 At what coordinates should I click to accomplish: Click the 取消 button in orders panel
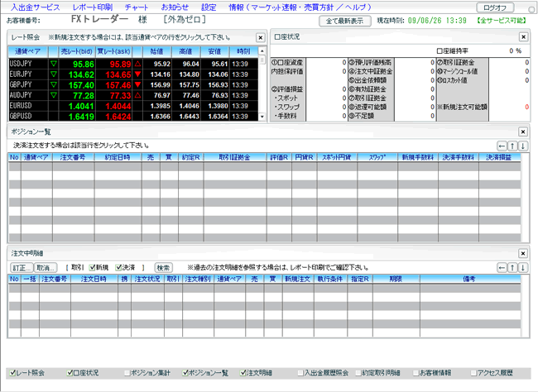[x=46, y=267]
